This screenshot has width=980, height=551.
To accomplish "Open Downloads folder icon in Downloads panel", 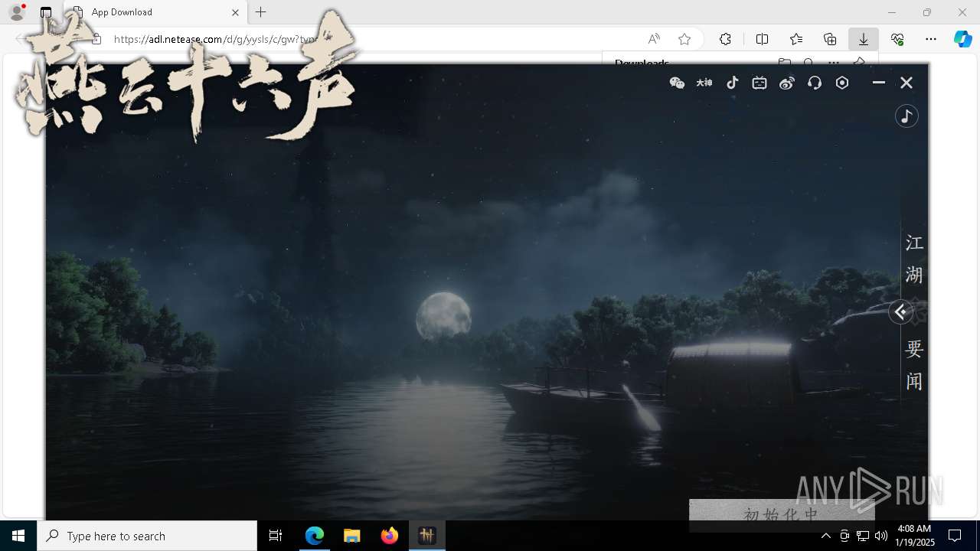I will (x=784, y=64).
